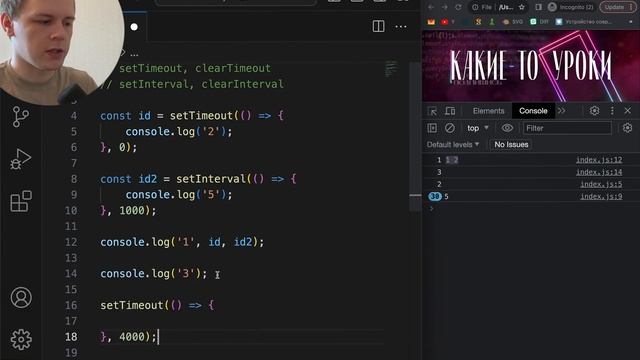Open the index.js:12 source link
640x360 pixels.
[x=599, y=160]
